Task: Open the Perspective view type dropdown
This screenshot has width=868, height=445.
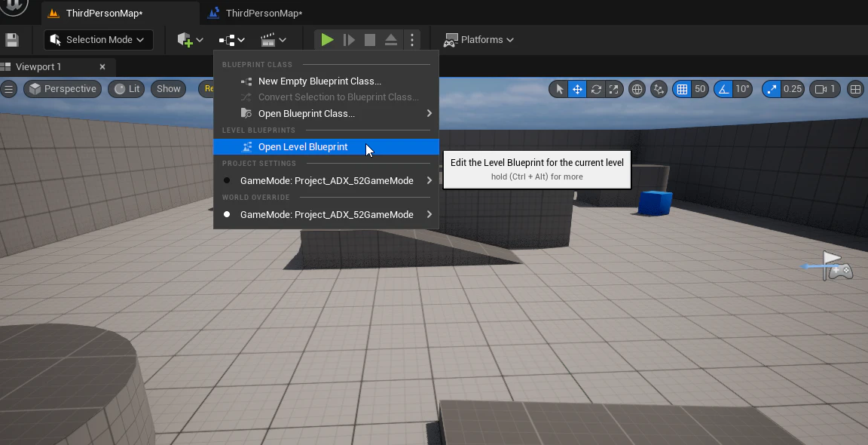Action: pos(63,89)
